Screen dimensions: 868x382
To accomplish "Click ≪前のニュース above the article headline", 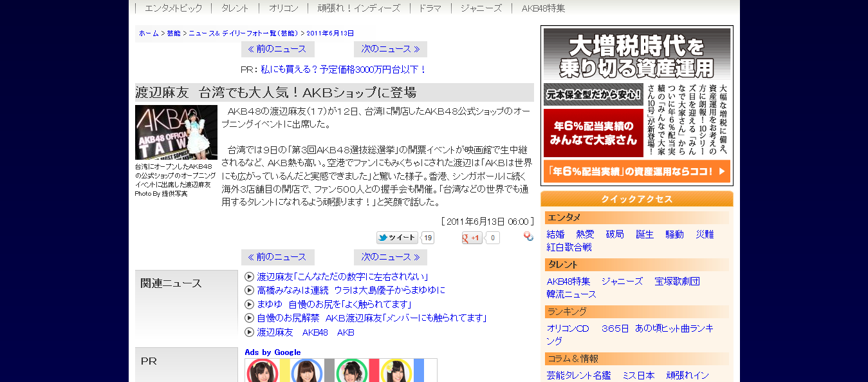I will point(277,49).
